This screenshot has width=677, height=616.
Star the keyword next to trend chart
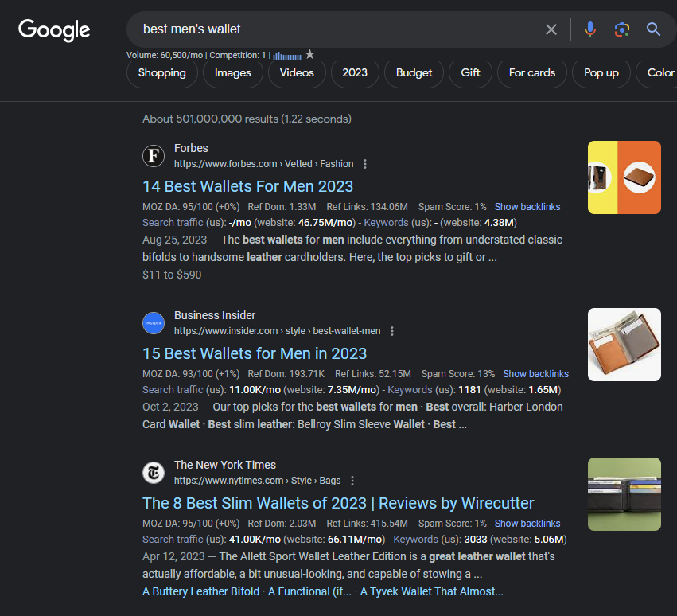click(309, 54)
